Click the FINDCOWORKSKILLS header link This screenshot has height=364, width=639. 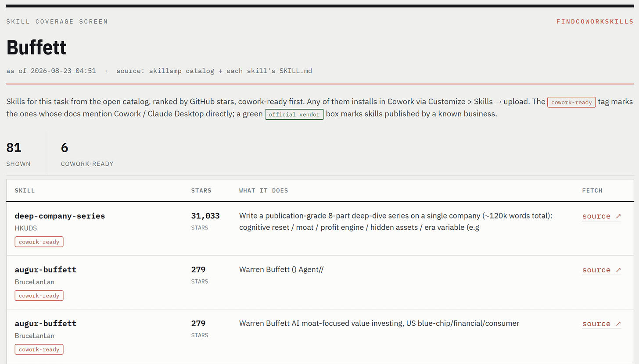tap(595, 21)
